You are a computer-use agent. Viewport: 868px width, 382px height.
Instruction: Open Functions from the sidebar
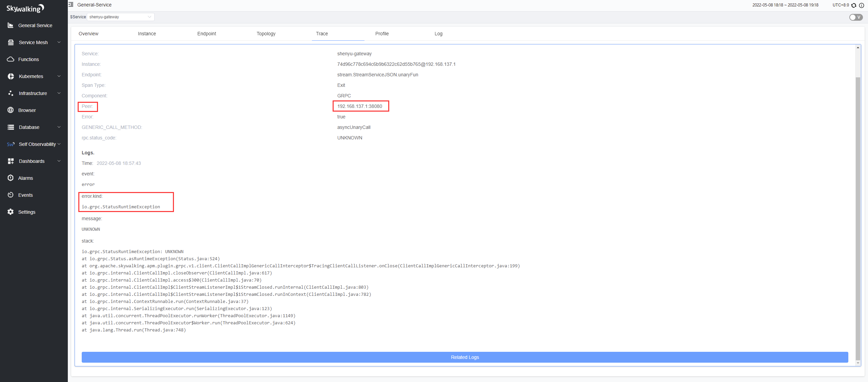pos(28,59)
